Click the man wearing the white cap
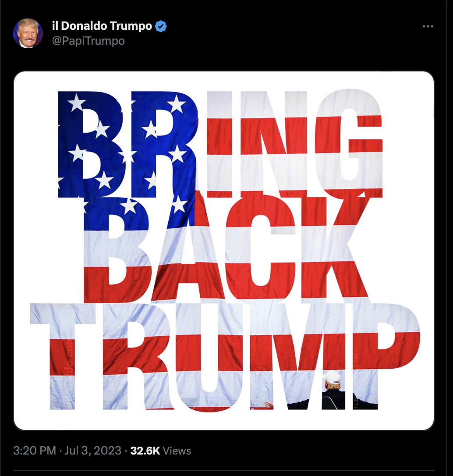The image size is (453, 476). (x=333, y=391)
